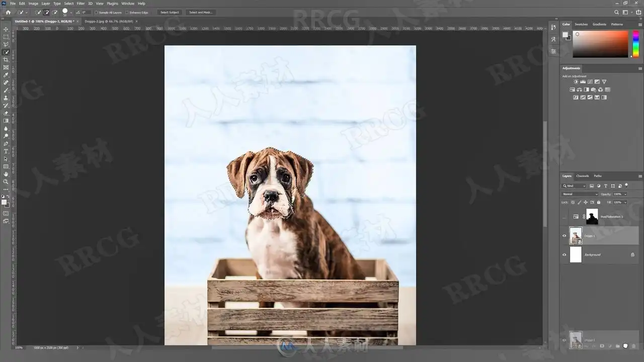Select the Move tool
Image resolution: width=644 pixels, height=362 pixels.
click(x=6, y=29)
